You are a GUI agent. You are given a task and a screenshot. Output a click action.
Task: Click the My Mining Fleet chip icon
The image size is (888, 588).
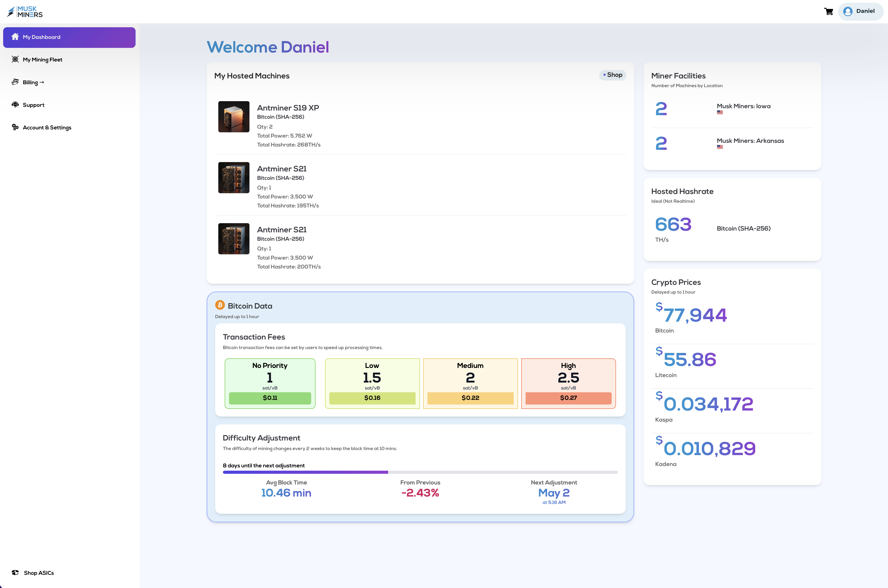pyautogui.click(x=15, y=59)
